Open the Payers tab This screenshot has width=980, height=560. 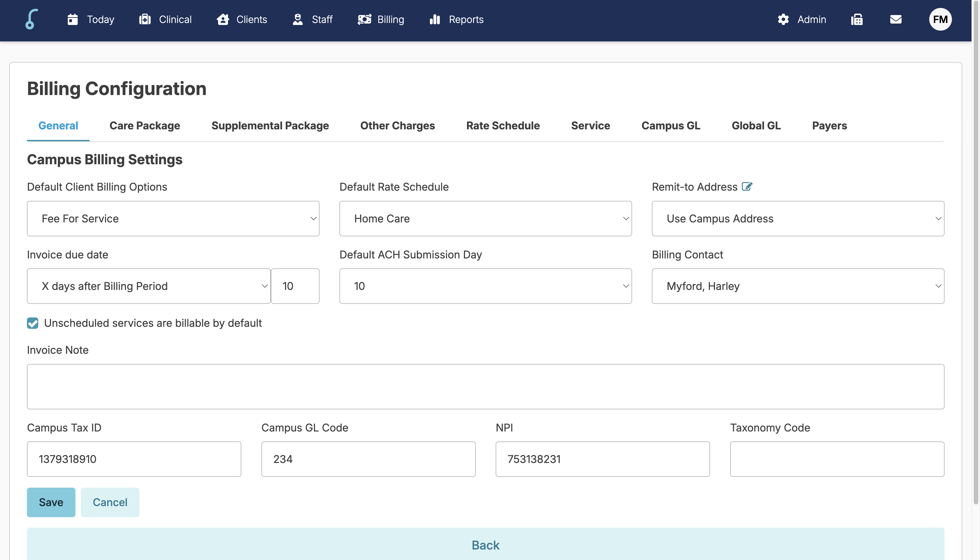829,126
